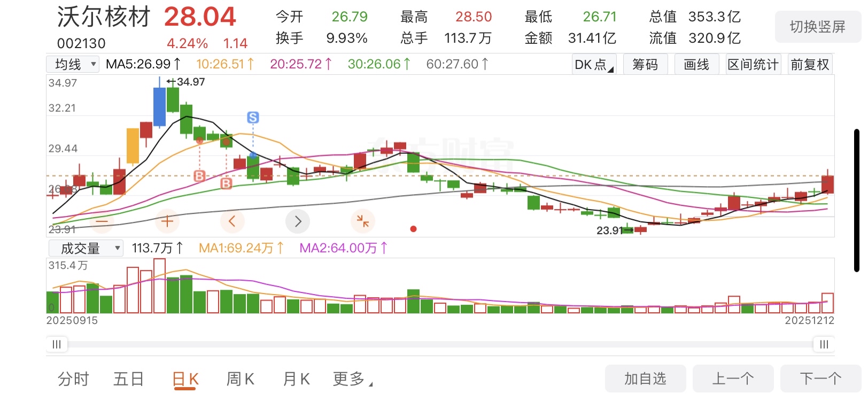Viewport: 868px width, 401px height.
Task: Click the 金额 31.41亿 value
Action: coord(592,38)
